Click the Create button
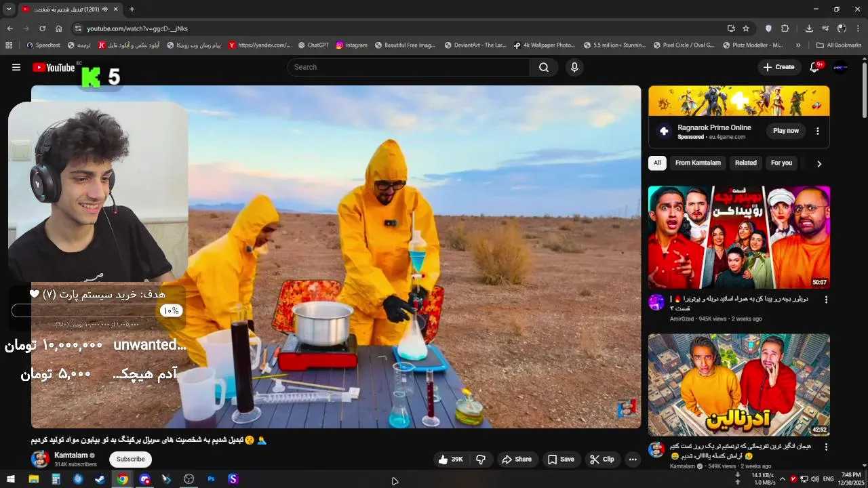868x488 pixels. (778, 67)
